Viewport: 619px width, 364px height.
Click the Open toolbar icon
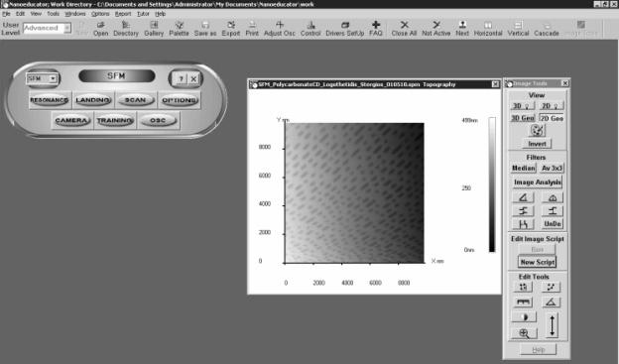coord(100,29)
